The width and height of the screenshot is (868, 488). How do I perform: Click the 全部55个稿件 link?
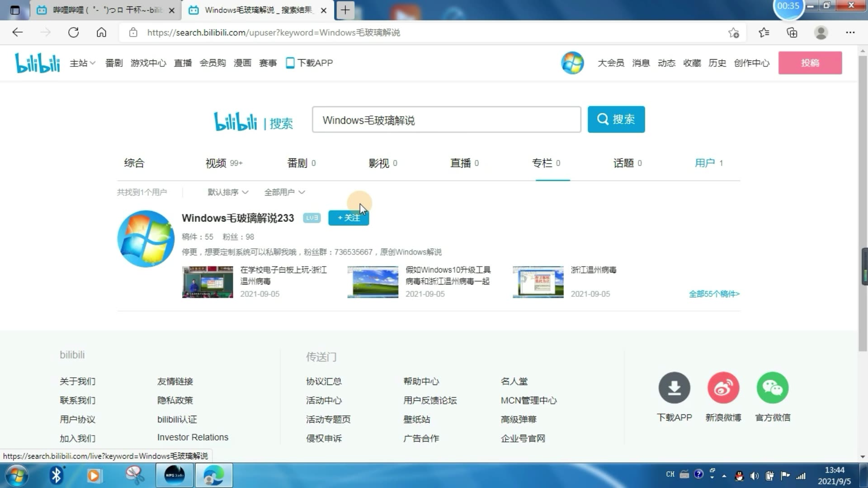tap(714, 294)
